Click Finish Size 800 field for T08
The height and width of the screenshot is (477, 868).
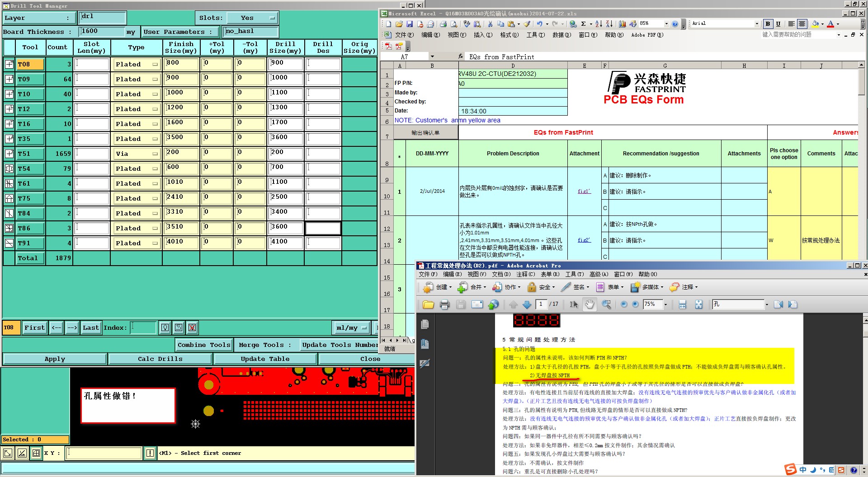tap(181, 64)
